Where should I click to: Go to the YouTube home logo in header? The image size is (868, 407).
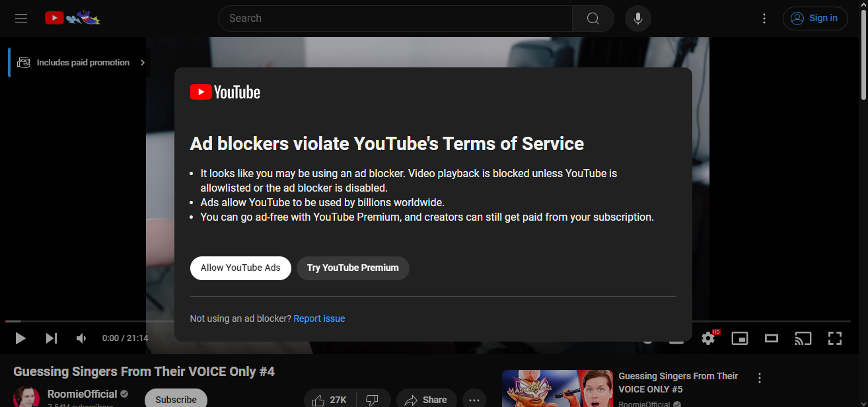(73, 18)
